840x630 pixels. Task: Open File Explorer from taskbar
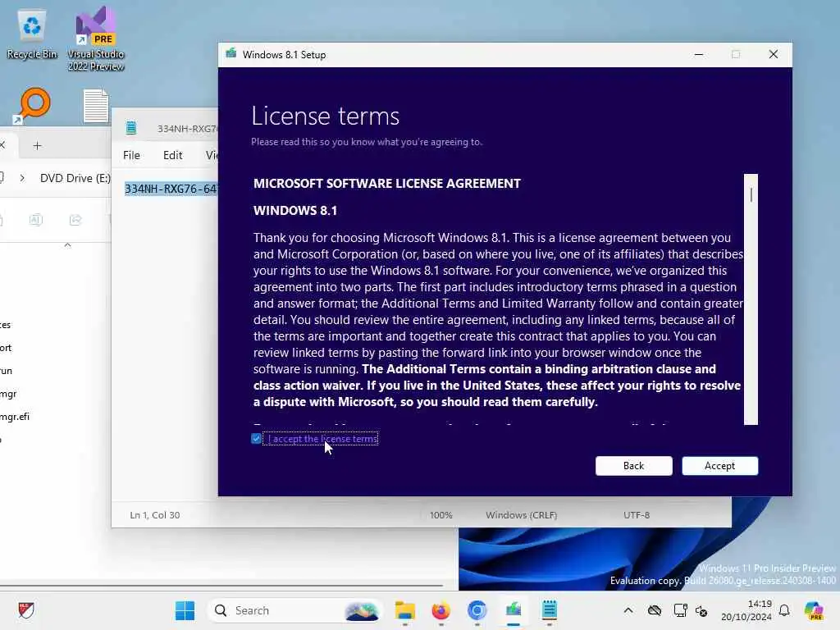point(405,610)
